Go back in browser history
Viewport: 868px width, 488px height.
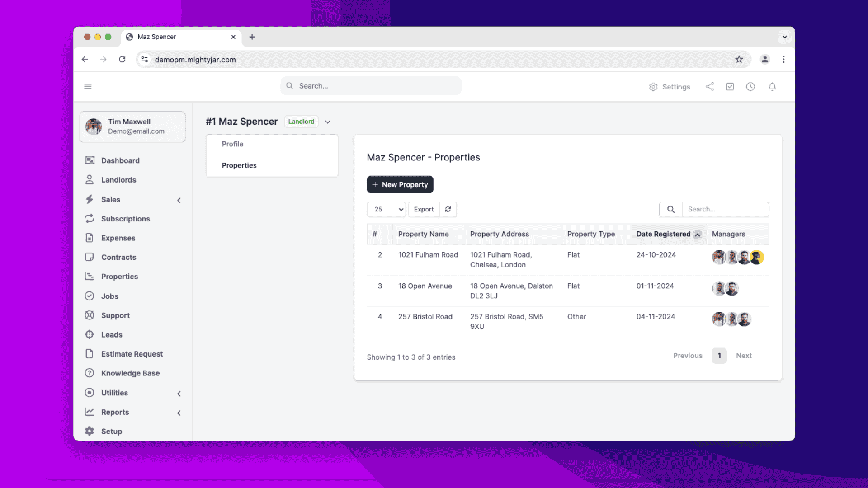[x=85, y=59]
